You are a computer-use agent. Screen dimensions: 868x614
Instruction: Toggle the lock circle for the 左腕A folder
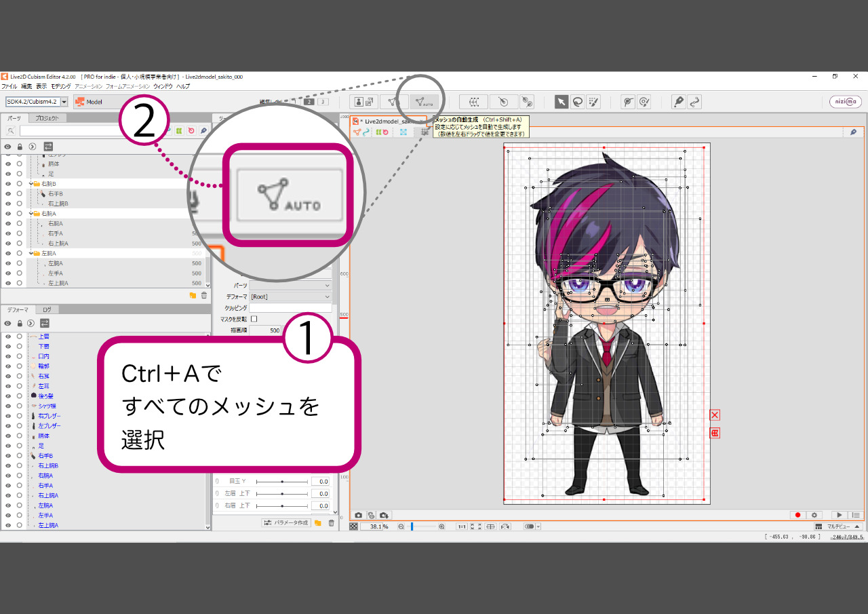tap(20, 253)
